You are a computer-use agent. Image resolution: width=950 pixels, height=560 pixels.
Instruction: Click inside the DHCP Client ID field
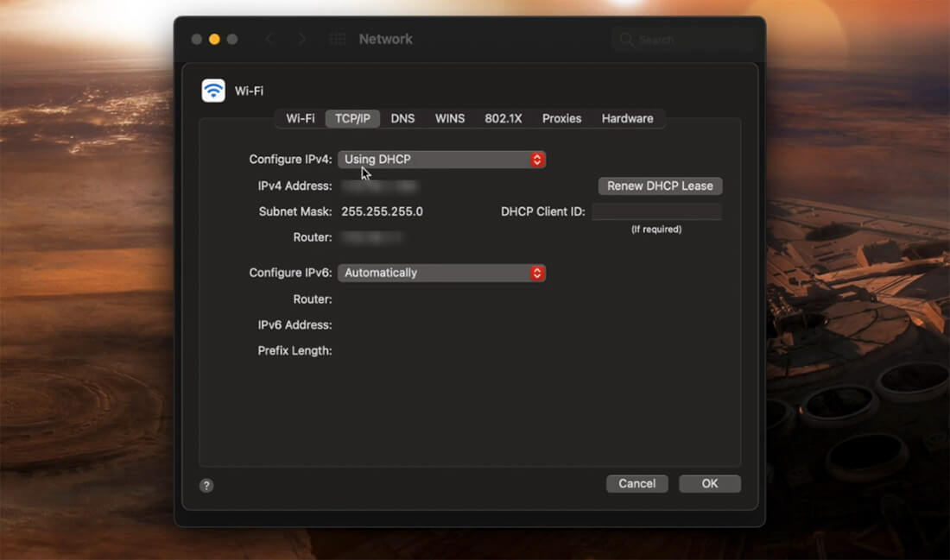tap(657, 211)
